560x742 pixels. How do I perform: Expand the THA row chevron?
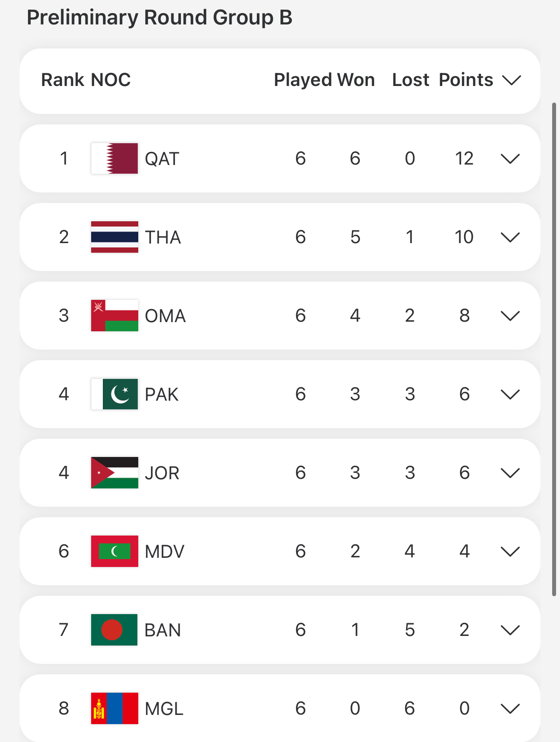510,237
